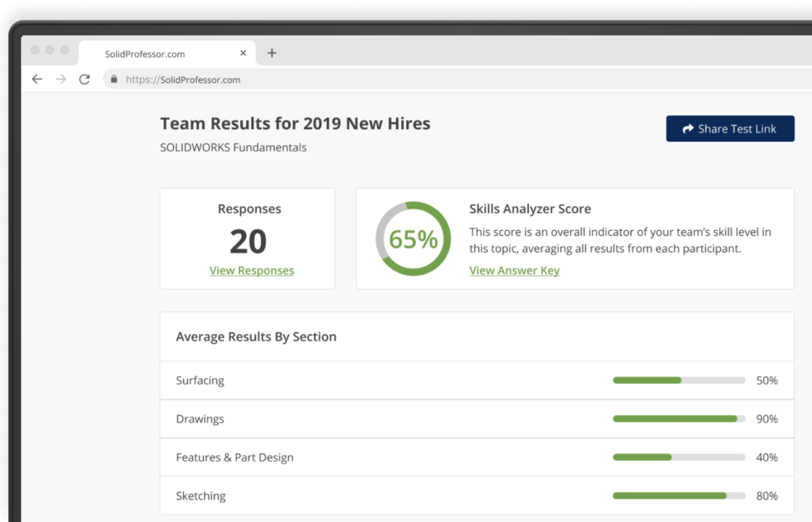812x522 pixels.
Task: Click the Average Results By Section header
Action: pyautogui.click(x=256, y=337)
